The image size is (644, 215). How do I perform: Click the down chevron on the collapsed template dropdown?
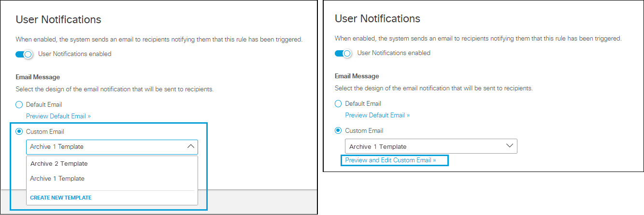(x=509, y=146)
